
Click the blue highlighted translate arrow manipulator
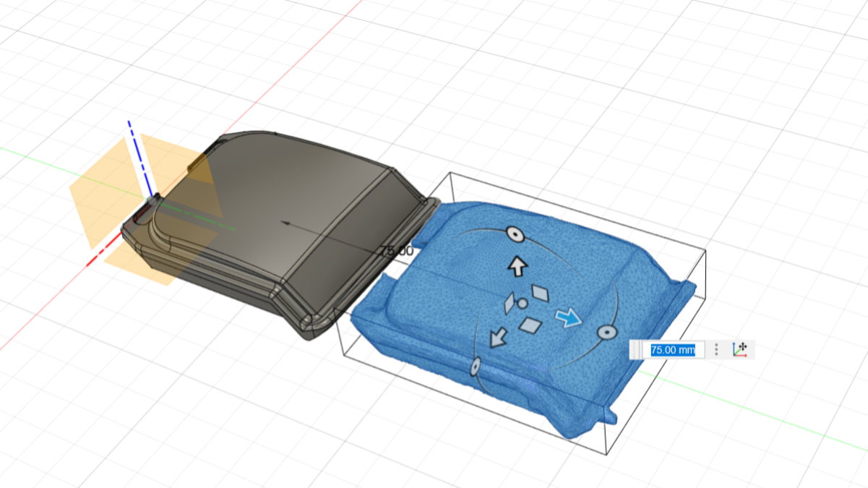pyautogui.click(x=568, y=317)
